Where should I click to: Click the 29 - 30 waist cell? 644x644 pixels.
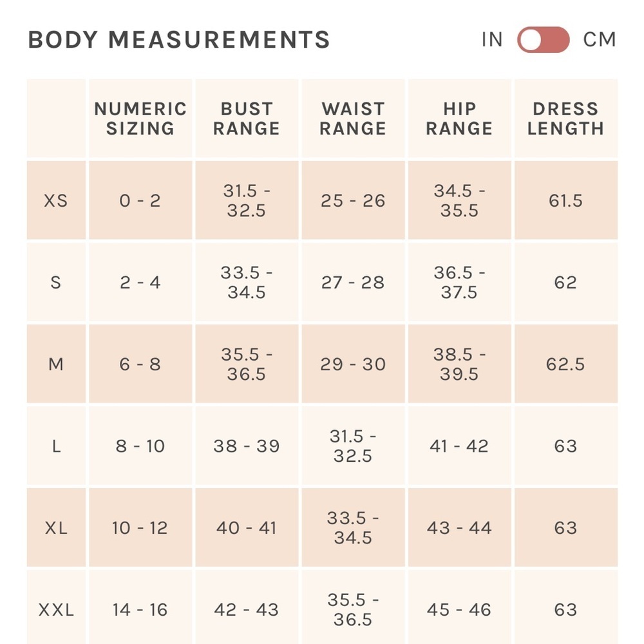(353, 365)
